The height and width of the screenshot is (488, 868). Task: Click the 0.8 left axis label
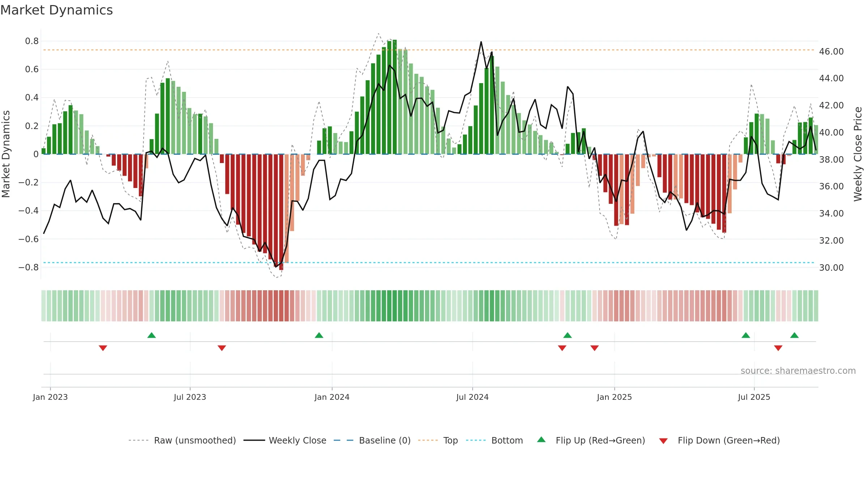click(32, 41)
